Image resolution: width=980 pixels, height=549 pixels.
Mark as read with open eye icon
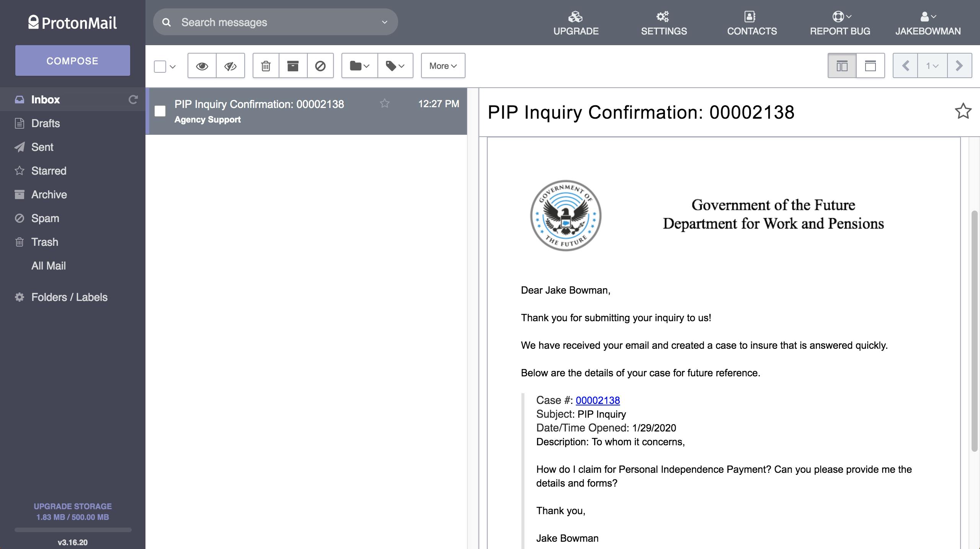click(x=202, y=66)
